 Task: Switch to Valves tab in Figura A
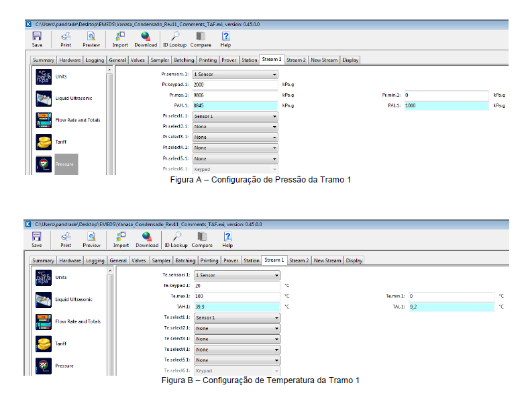tap(138, 60)
